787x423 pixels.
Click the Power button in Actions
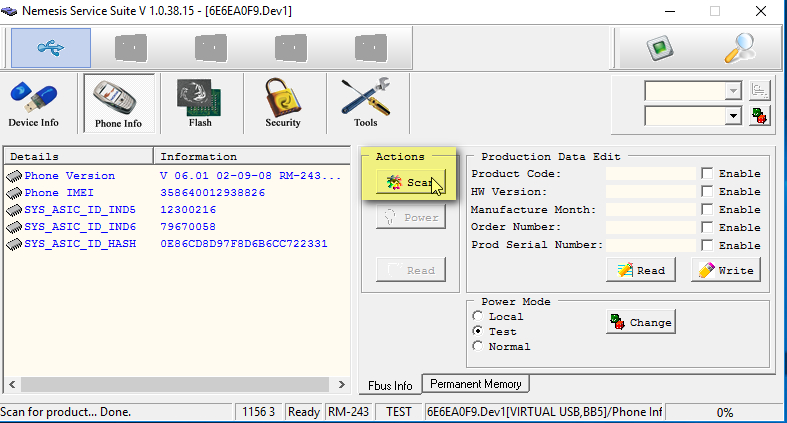click(x=411, y=217)
